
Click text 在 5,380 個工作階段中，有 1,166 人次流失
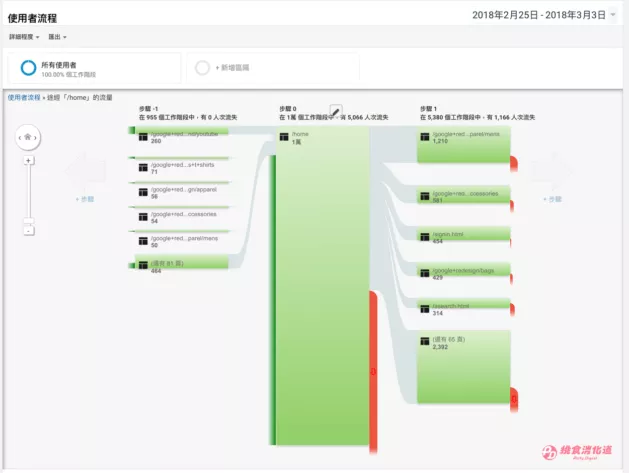(477, 118)
